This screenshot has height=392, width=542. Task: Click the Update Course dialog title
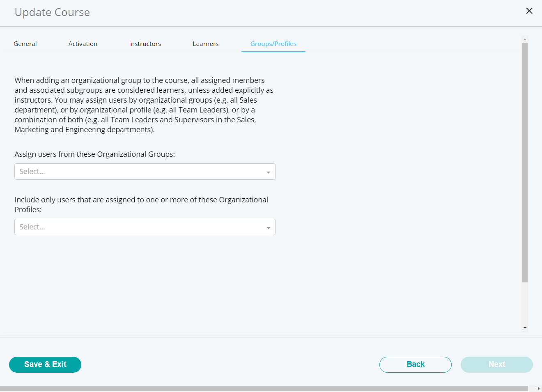[52, 12]
